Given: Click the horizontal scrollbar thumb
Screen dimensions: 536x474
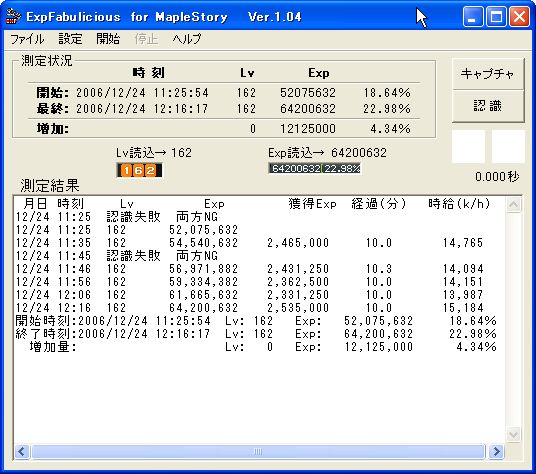Looking at the screenshot, I should coord(258,452).
